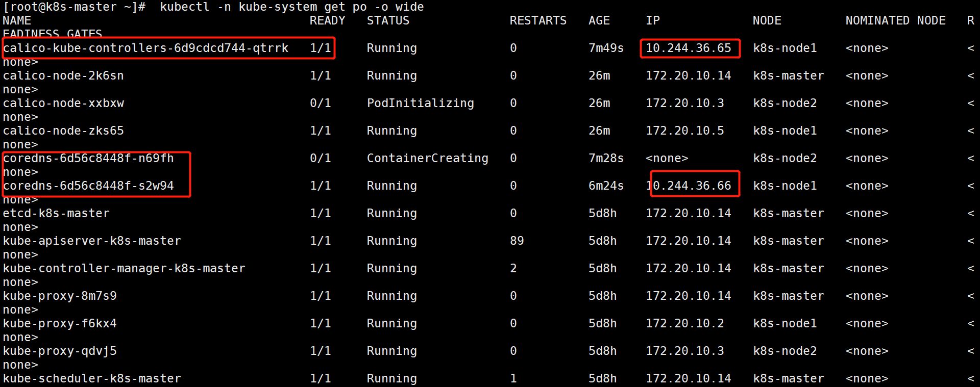The width and height of the screenshot is (980, 387).
Task: Click the PodInitializing status
Action: pos(420,103)
